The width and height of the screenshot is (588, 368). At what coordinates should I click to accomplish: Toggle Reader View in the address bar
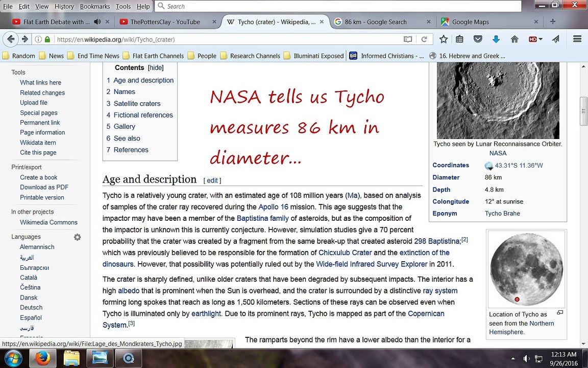coord(408,39)
